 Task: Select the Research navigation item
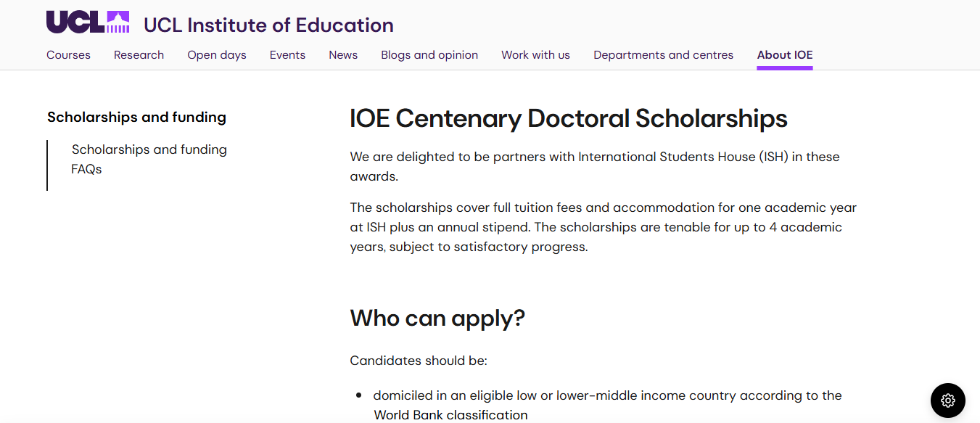point(139,54)
